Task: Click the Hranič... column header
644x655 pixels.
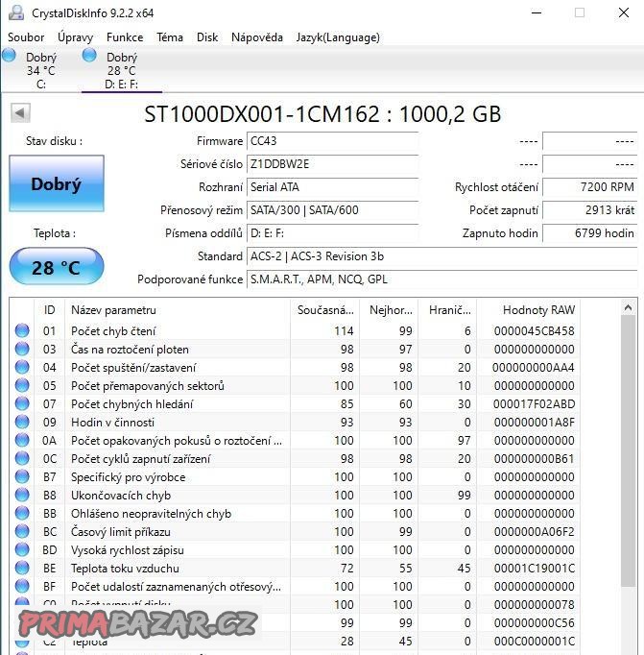Action: click(x=447, y=310)
